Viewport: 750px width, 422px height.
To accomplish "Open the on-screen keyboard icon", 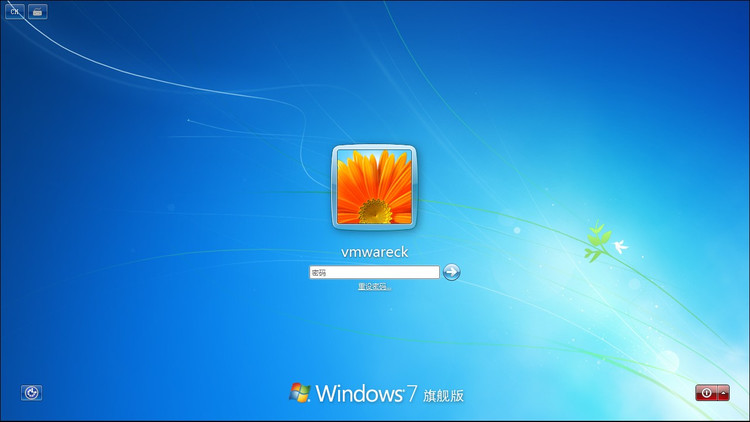I will (38, 11).
